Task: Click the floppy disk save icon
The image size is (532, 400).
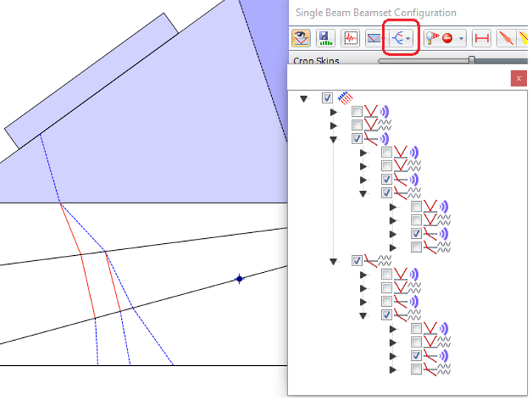Action: tap(325, 38)
